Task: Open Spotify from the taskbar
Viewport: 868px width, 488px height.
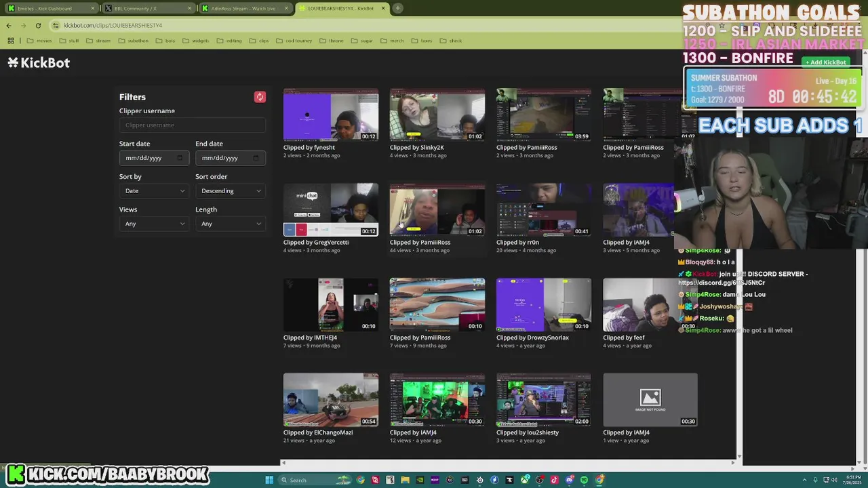Action: tap(584, 480)
